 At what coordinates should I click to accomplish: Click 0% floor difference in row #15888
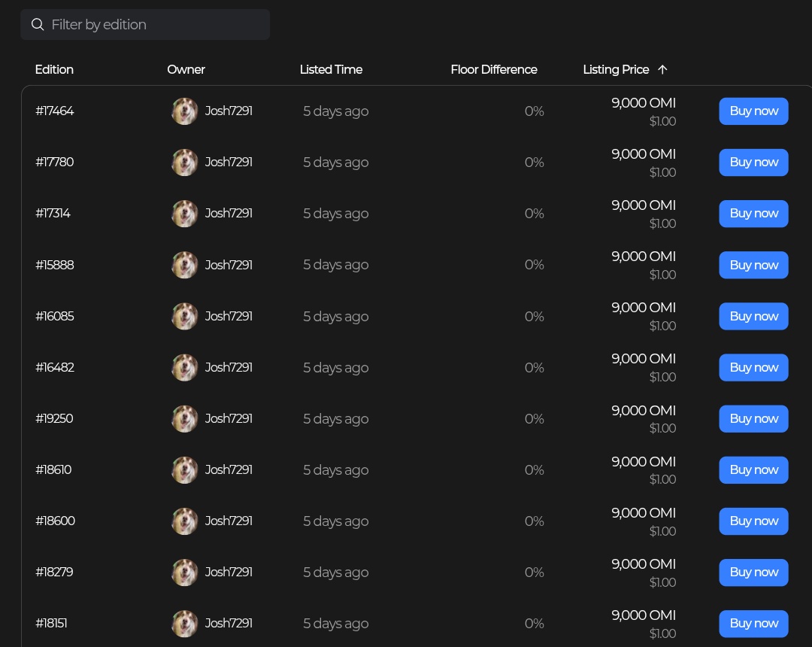pos(534,265)
